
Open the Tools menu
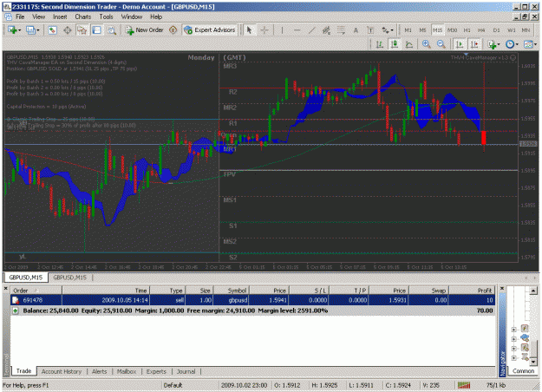106,16
